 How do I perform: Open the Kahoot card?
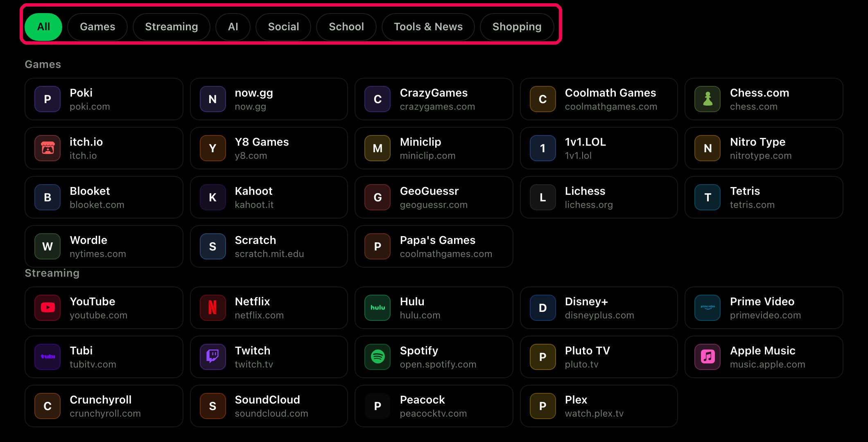tap(269, 197)
